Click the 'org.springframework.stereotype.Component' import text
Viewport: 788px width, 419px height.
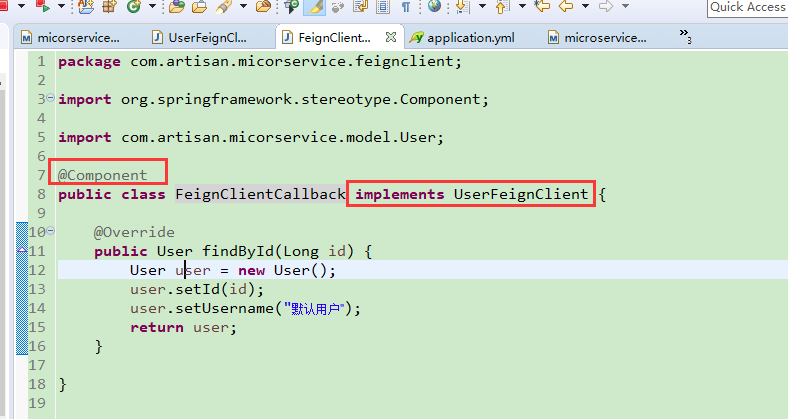tap(301, 99)
